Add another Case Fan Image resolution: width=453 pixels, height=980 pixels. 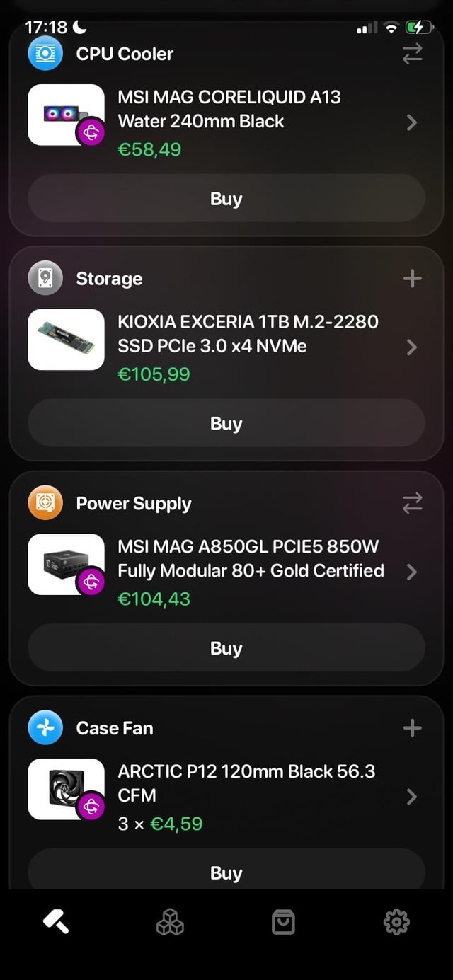(x=412, y=727)
